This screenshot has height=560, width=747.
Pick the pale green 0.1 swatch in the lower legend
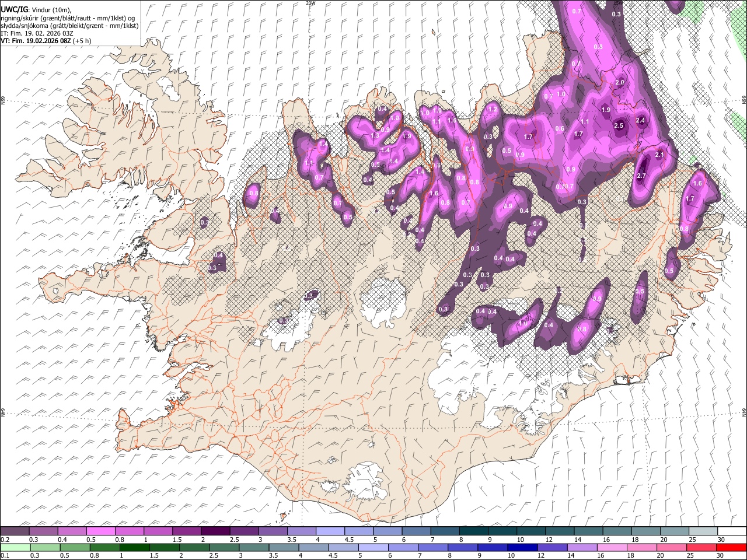15,547
